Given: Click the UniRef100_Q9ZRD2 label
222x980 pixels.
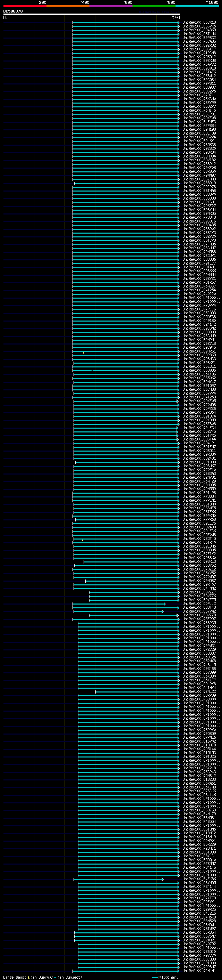Looking at the screenshot, I should coord(199,45).
